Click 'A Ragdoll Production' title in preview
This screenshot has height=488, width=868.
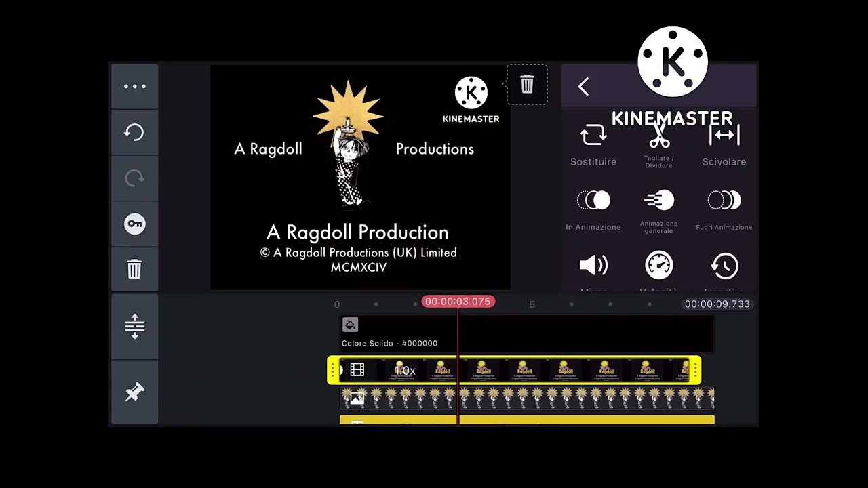(x=357, y=232)
